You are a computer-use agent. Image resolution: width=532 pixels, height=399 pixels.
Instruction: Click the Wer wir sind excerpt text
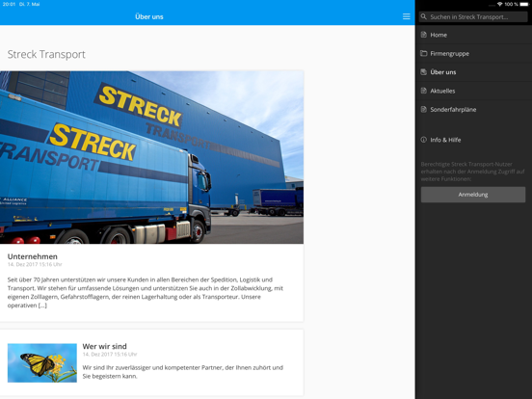[182, 372]
